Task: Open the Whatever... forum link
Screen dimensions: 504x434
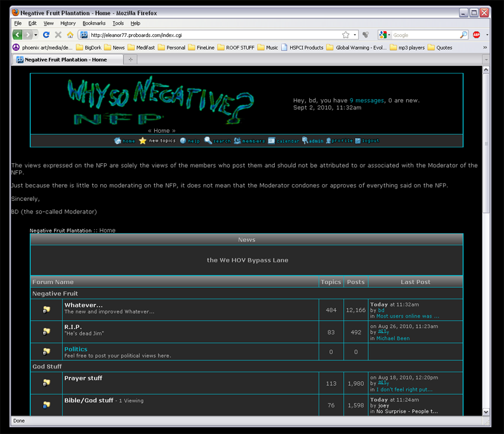Action: 84,305
